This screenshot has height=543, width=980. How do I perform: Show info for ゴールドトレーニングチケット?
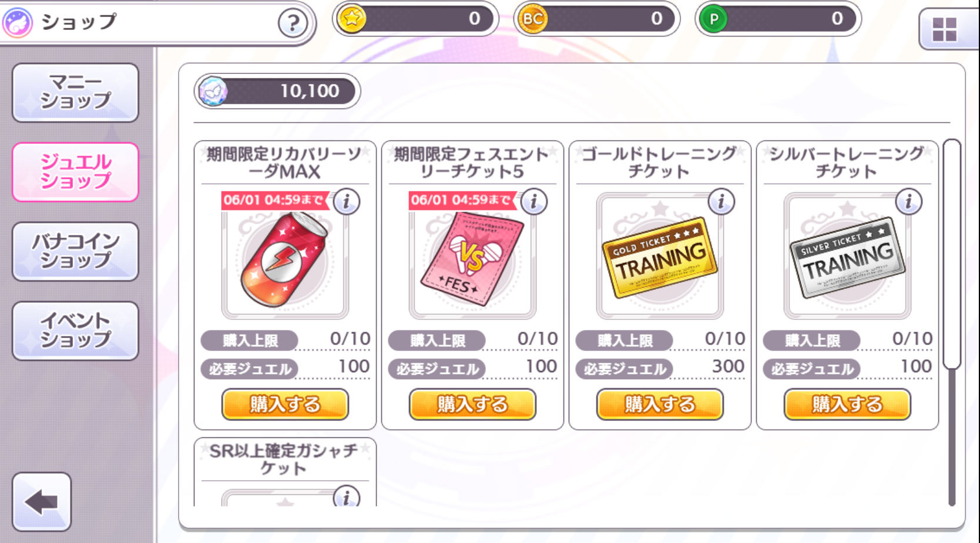coord(721,201)
